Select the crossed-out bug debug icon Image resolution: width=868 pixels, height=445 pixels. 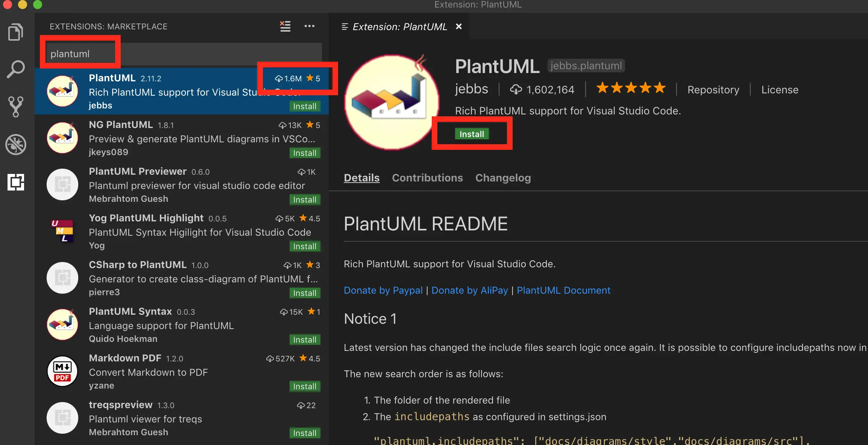pyautogui.click(x=15, y=145)
